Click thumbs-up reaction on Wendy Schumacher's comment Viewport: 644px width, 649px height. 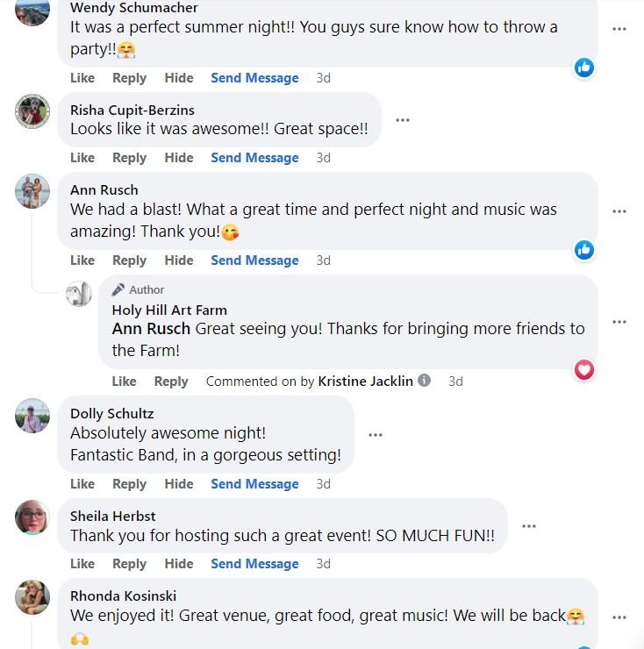(x=584, y=68)
